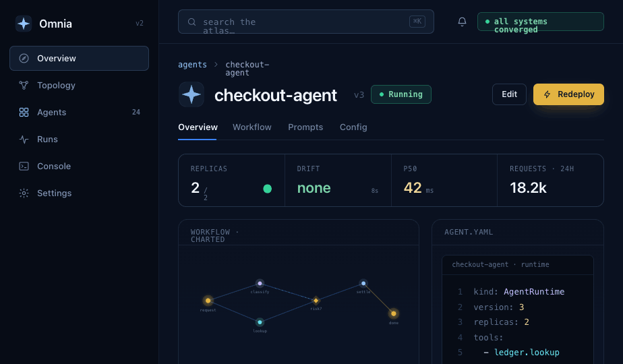Select the risk? diamond node
Image resolution: width=623 pixels, height=364 pixels.
tap(316, 301)
